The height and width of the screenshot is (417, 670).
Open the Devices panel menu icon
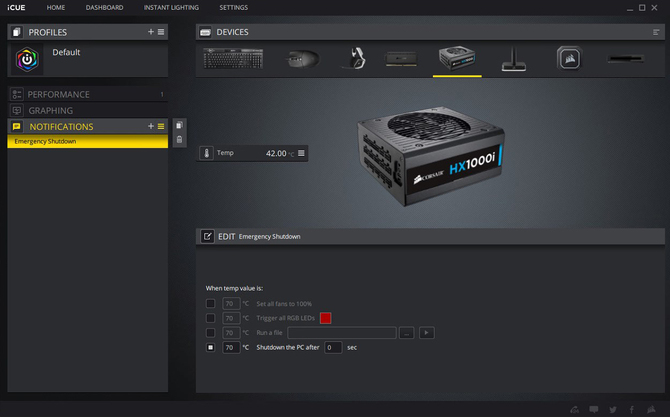pyautogui.click(x=656, y=32)
